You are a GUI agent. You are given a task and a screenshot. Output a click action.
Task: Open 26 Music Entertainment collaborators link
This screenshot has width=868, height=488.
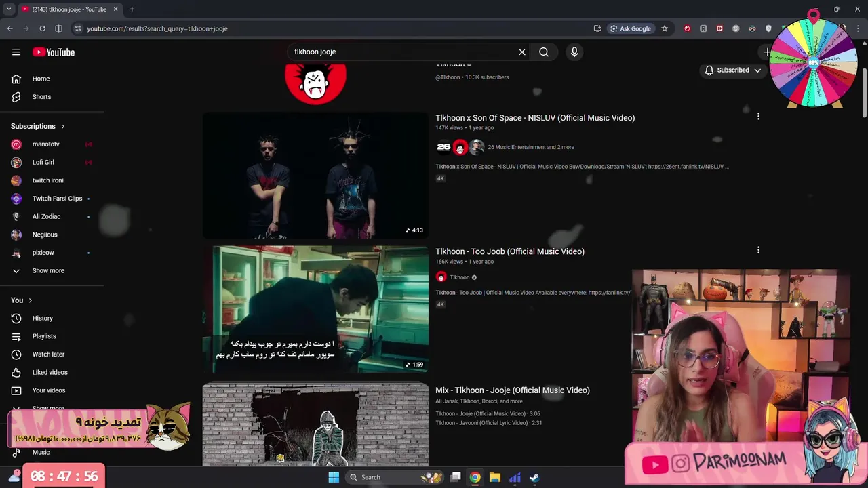pyautogui.click(x=531, y=147)
